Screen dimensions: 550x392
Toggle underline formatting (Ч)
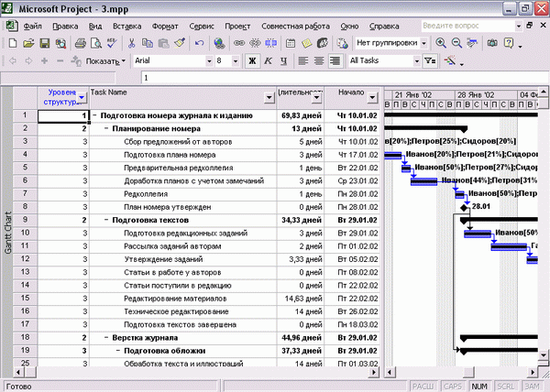[283, 61]
